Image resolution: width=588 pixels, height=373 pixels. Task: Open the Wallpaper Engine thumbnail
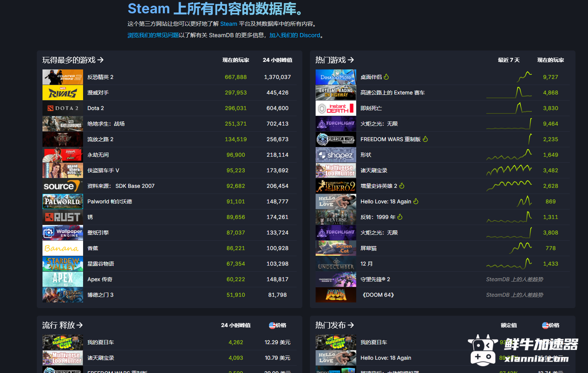(63, 233)
